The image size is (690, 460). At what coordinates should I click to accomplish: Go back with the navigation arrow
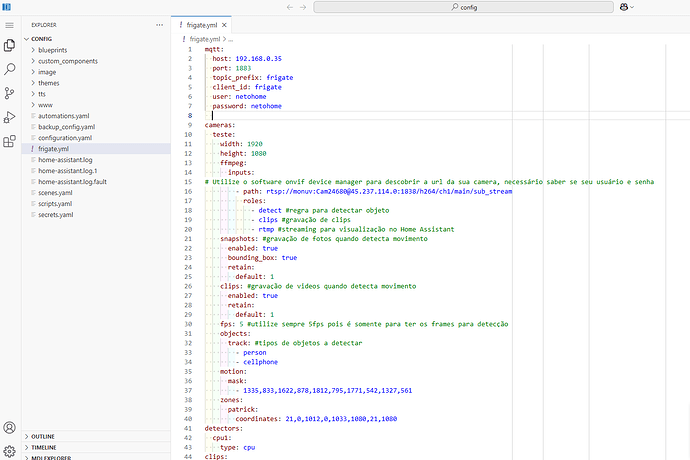point(290,7)
